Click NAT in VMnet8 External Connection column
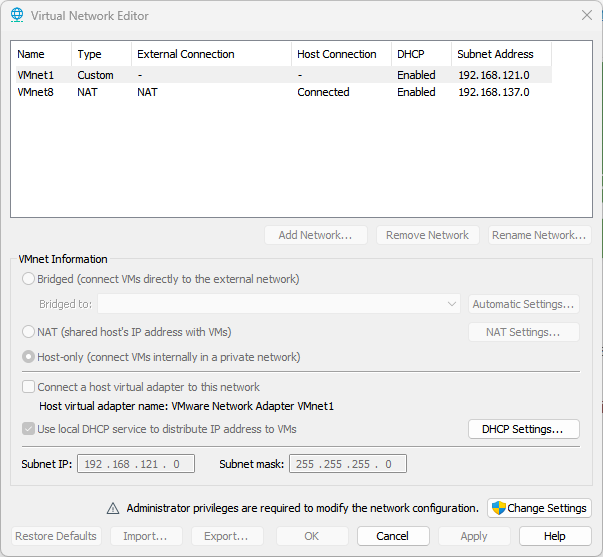Viewport: 603px width, 557px height. click(147, 92)
